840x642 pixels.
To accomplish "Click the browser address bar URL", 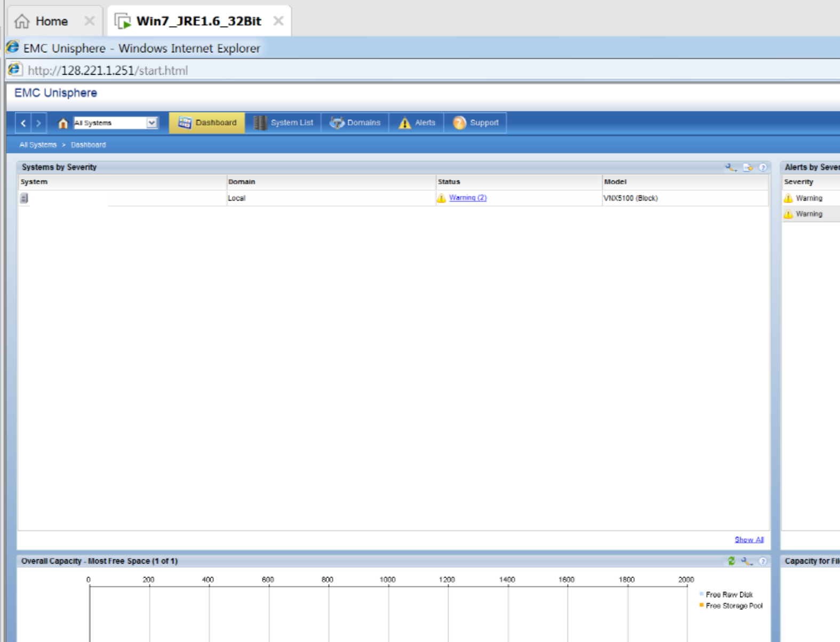I will [x=108, y=70].
